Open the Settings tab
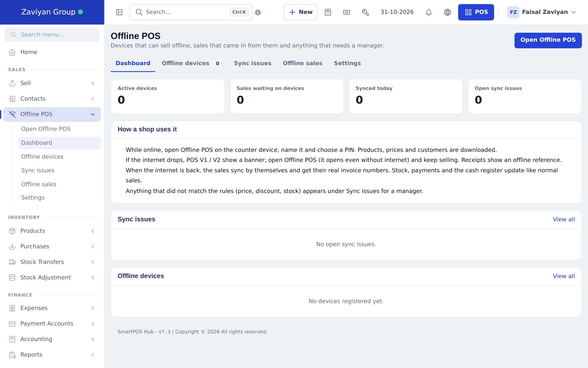 tap(347, 63)
